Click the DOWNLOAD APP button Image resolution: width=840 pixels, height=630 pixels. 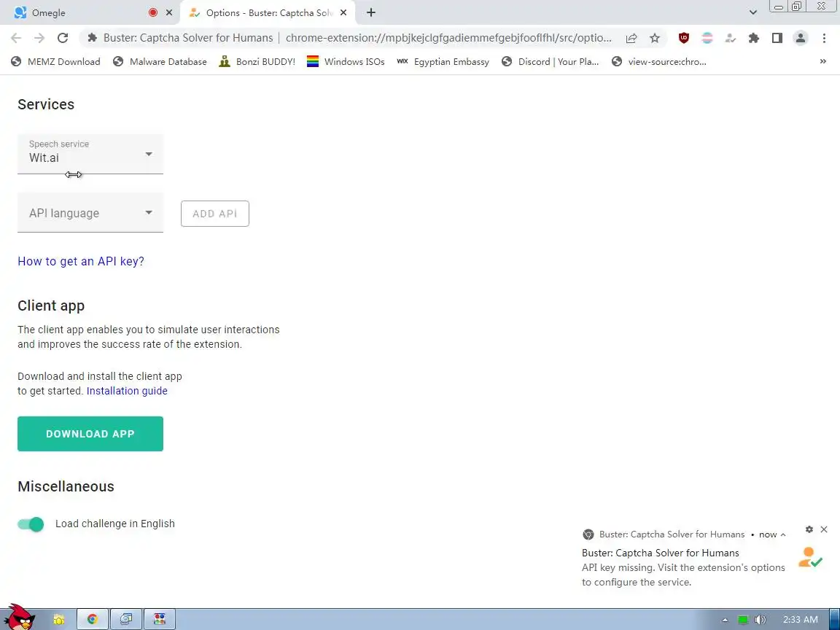(x=90, y=434)
